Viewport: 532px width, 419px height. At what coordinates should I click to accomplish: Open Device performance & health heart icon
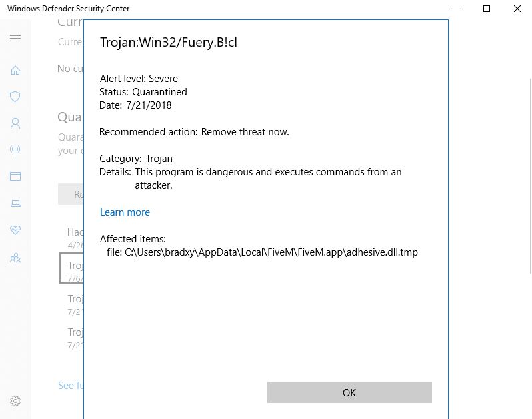point(15,230)
